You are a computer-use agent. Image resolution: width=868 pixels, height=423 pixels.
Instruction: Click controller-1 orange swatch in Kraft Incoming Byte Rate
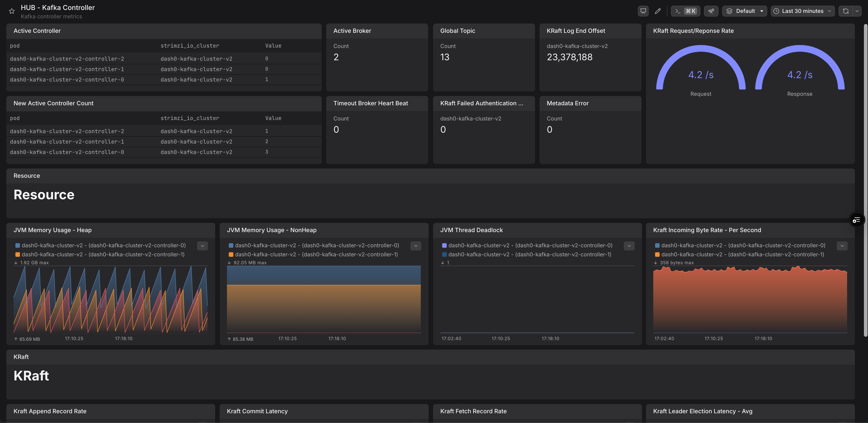click(x=657, y=255)
